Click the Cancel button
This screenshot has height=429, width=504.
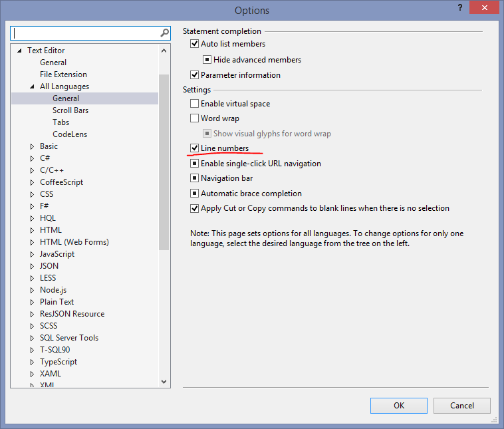pyautogui.click(x=461, y=405)
